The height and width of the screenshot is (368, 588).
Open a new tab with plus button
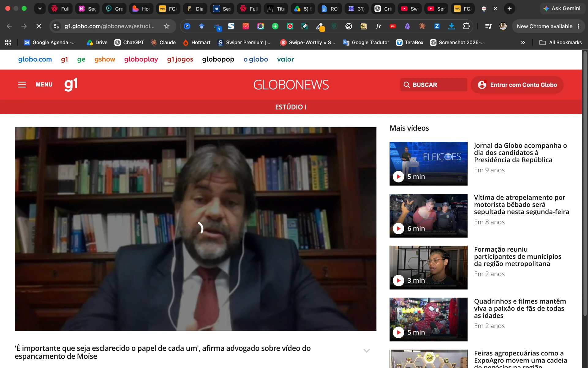tap(510, 9)
